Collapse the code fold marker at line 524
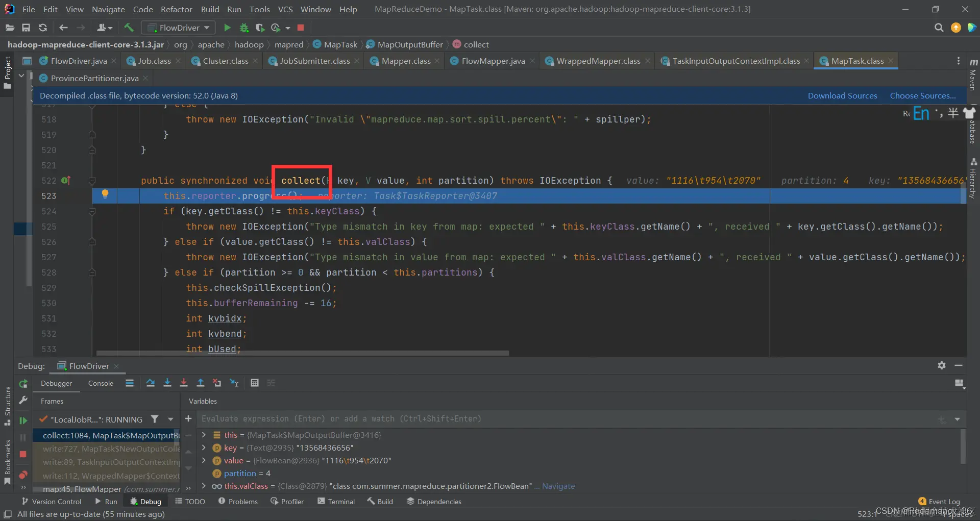980x521 pixels. pyautogui.click(x=92, y=211)
